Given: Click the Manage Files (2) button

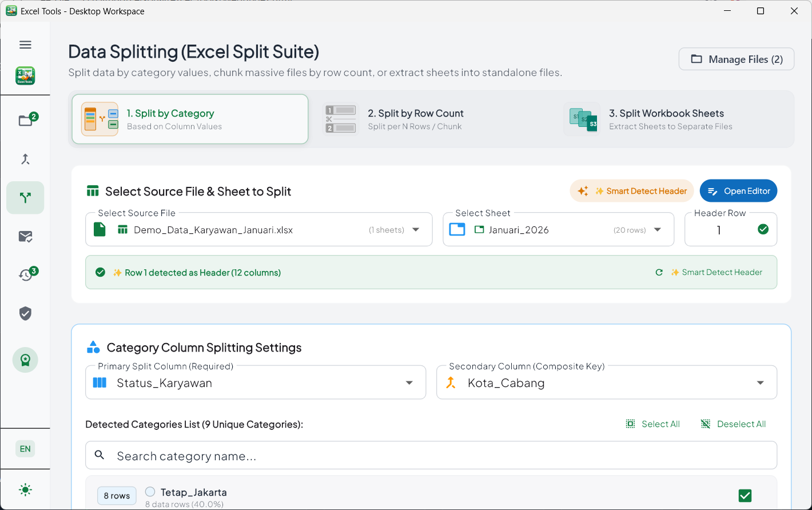Looking at the screenshot, I should [x=737, y=59].
